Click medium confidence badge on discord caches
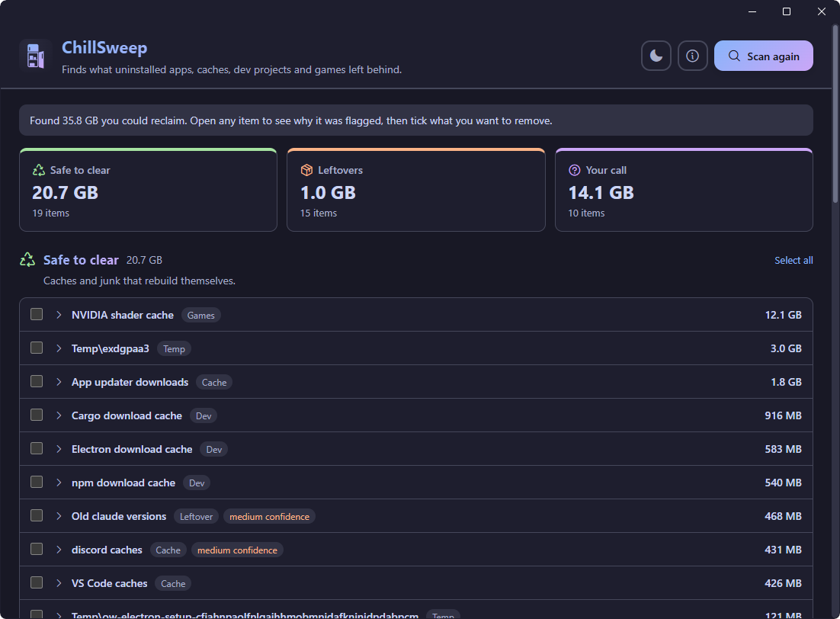 237,550
